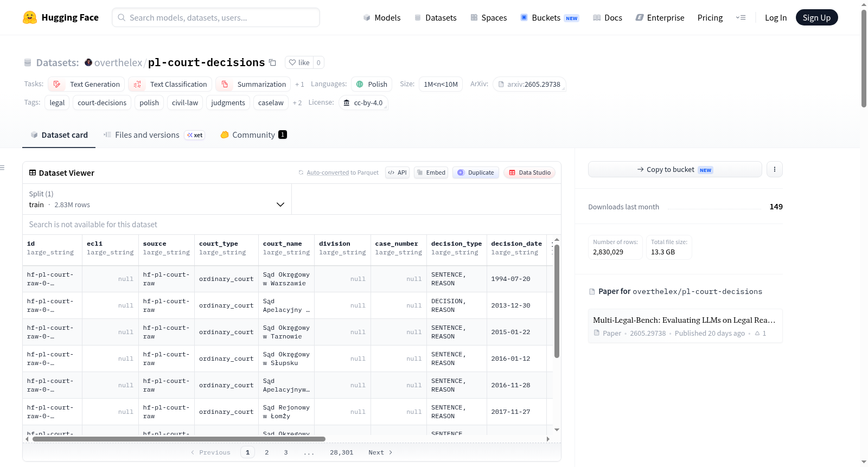Show the +2 more tags
Viewport: 868px width, 467px height.
click(297, 103)
